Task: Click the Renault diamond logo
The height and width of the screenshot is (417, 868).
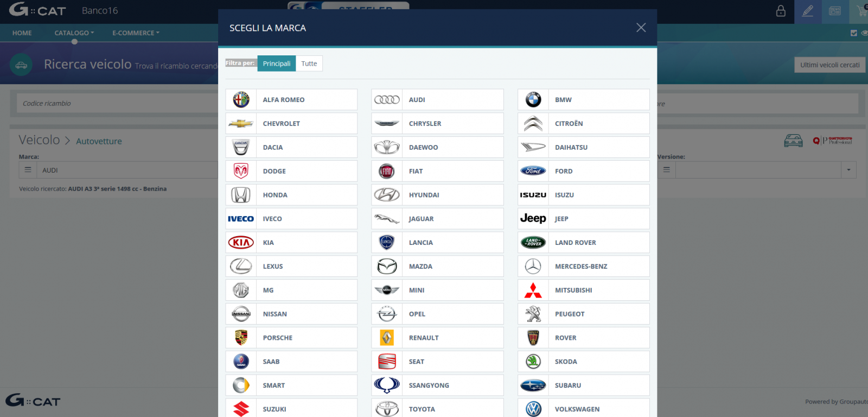Action: point(387,338)
